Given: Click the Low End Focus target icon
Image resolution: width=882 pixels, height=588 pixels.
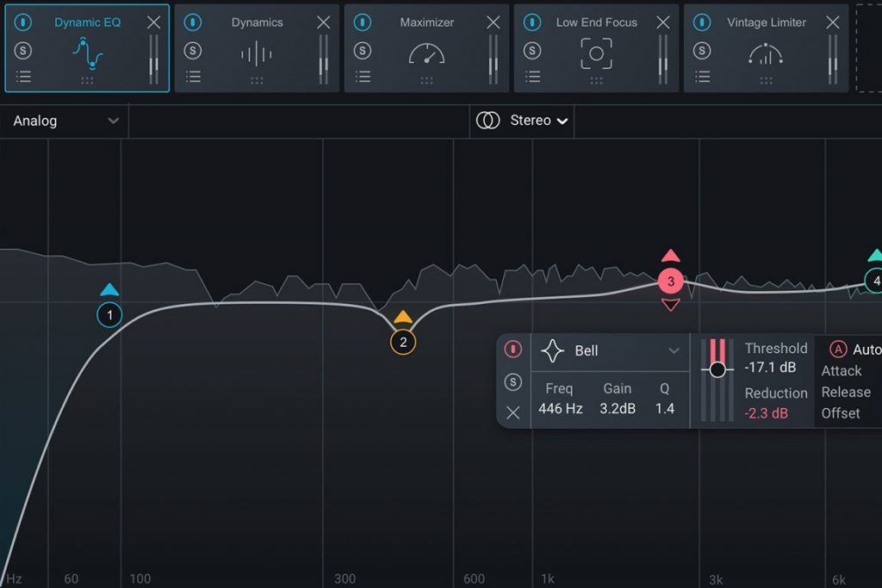Looking at the screenshot, I should [x=596, y=53].
